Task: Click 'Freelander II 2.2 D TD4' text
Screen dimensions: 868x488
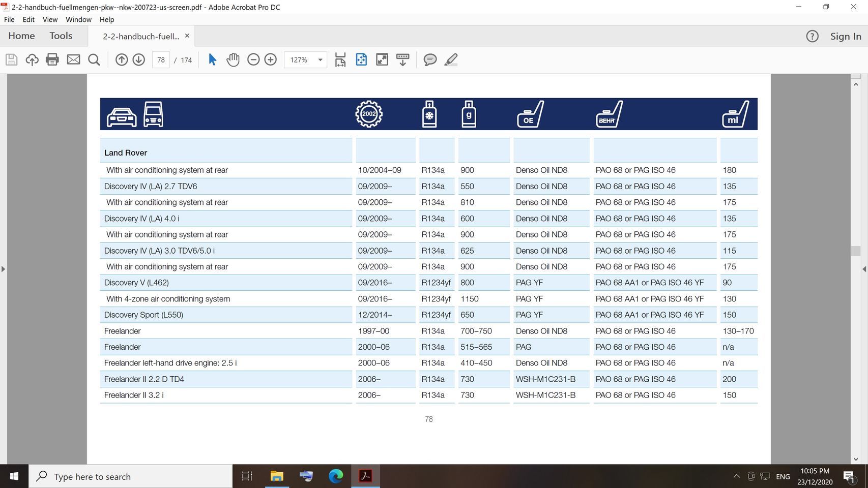Action: 144,379
